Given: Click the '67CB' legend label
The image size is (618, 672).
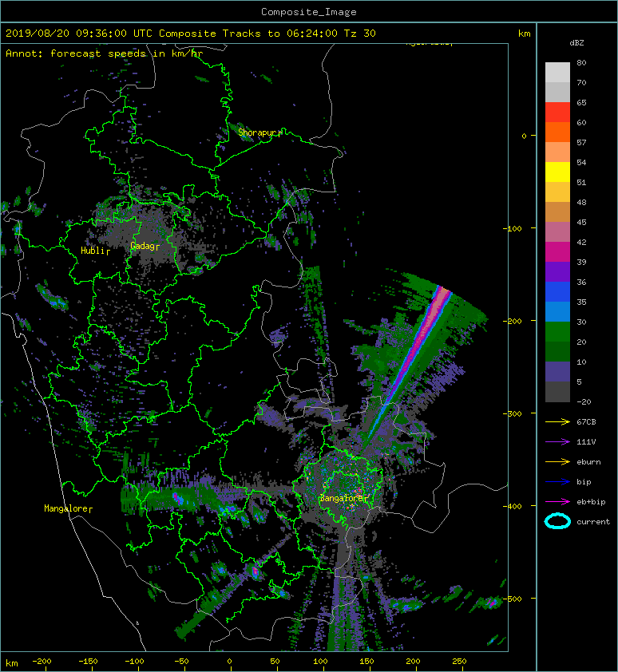Looking at the screenshot, I should click(x=586, y=422).
